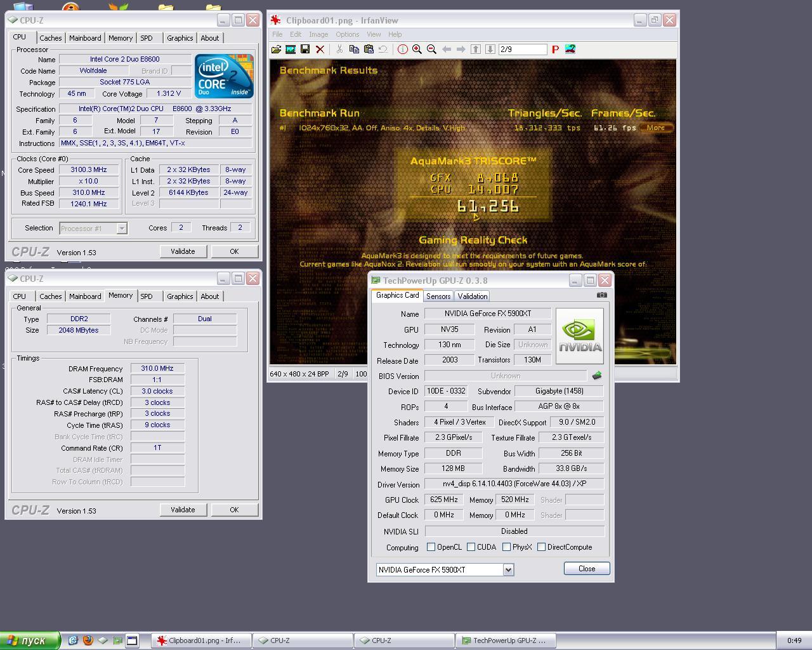Click the Intel Core 2 Duo logo
The height and width of the screenshot is (650, 812).
click(224, 76)
